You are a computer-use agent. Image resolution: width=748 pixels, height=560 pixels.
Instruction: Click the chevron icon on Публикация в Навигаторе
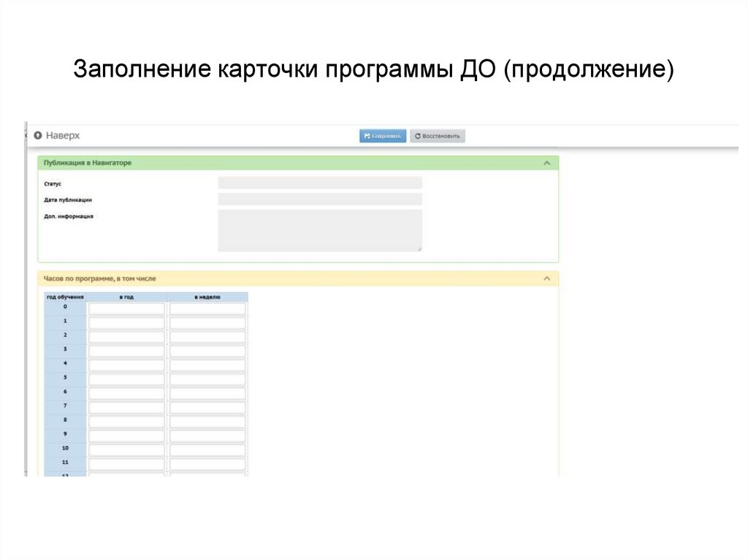[546, 162]
